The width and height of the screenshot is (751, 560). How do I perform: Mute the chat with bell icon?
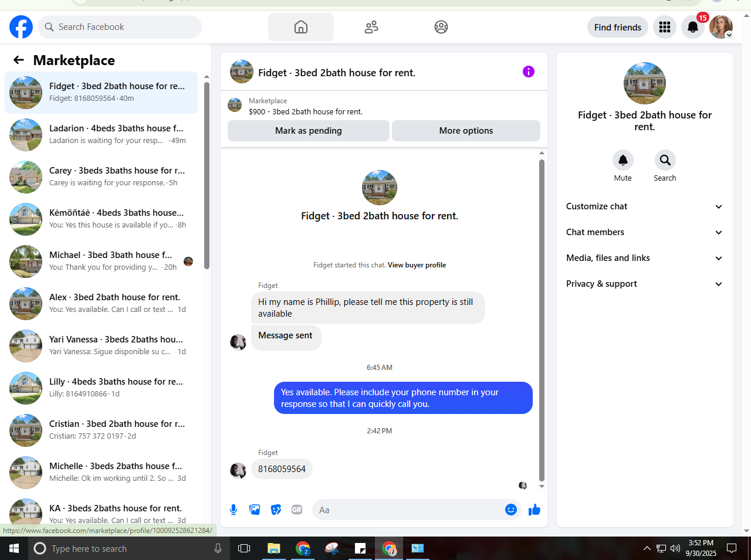click(623, 160)
